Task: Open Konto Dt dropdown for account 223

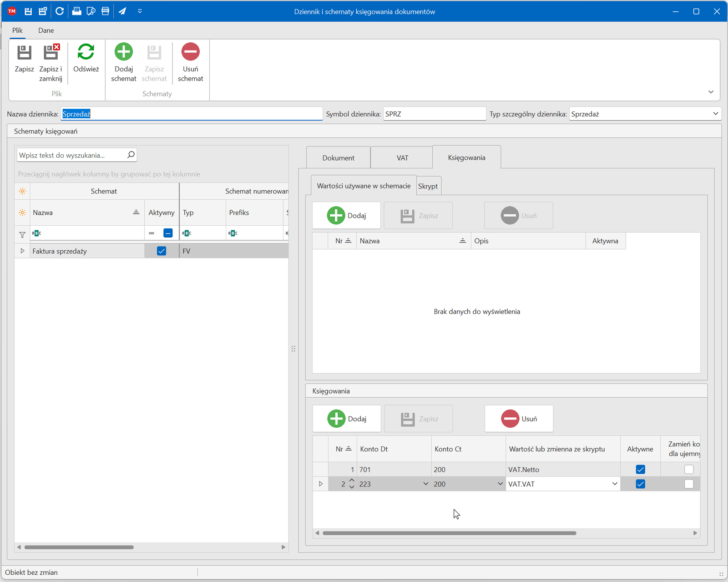Action: click(425, 484)
